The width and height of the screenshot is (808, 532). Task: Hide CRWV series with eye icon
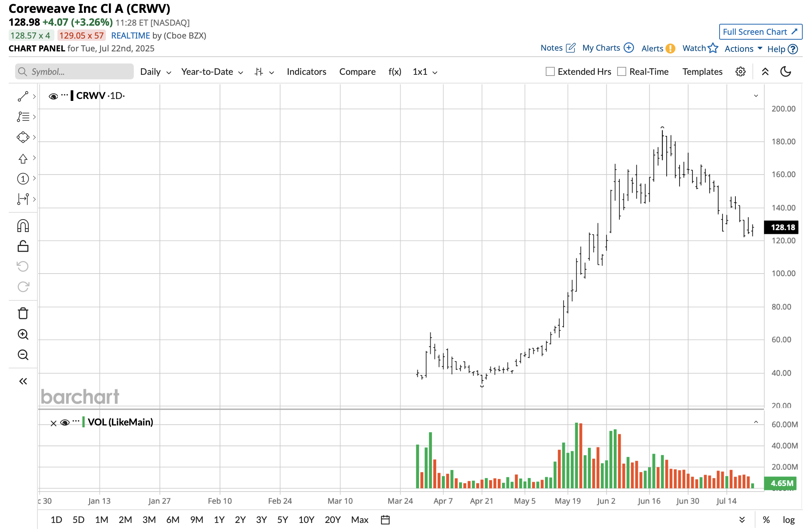tap(53, 96)
